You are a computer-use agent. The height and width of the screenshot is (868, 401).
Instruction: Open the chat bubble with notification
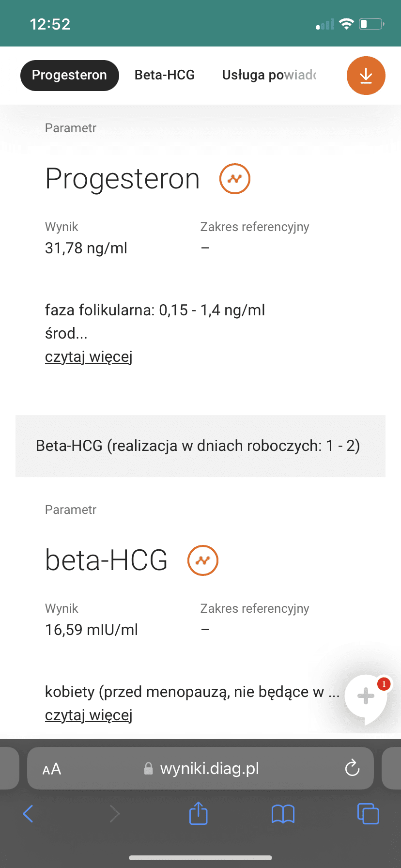coord(366,697)
